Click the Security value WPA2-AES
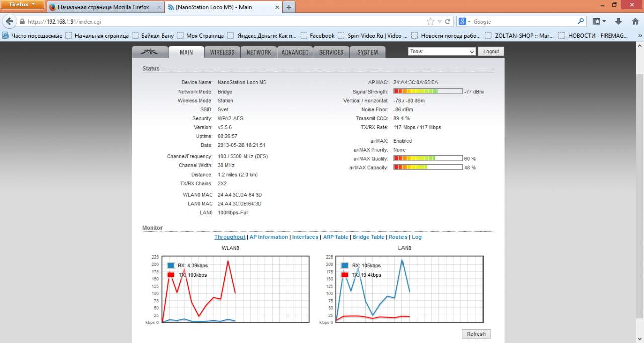 [230, 118]
